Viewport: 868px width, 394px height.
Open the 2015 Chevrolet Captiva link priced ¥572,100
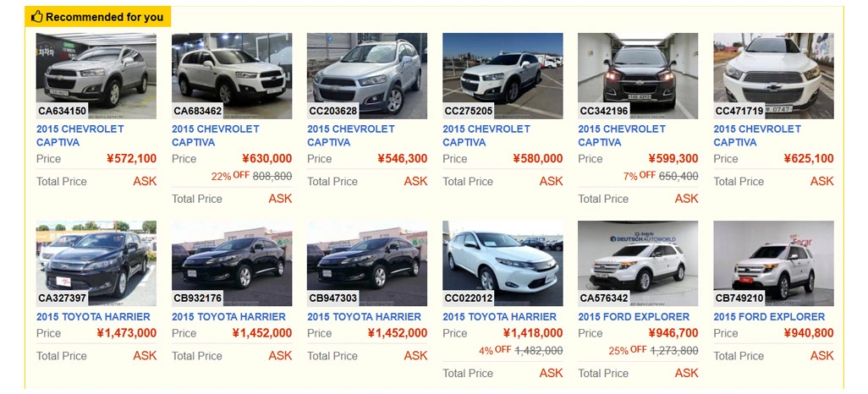click(80, 135)
